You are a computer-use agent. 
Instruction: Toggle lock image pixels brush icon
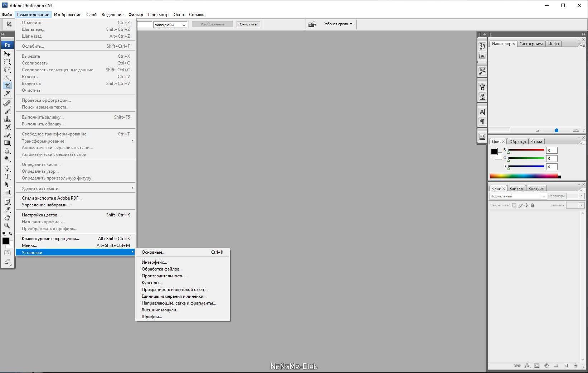[520, 205]
